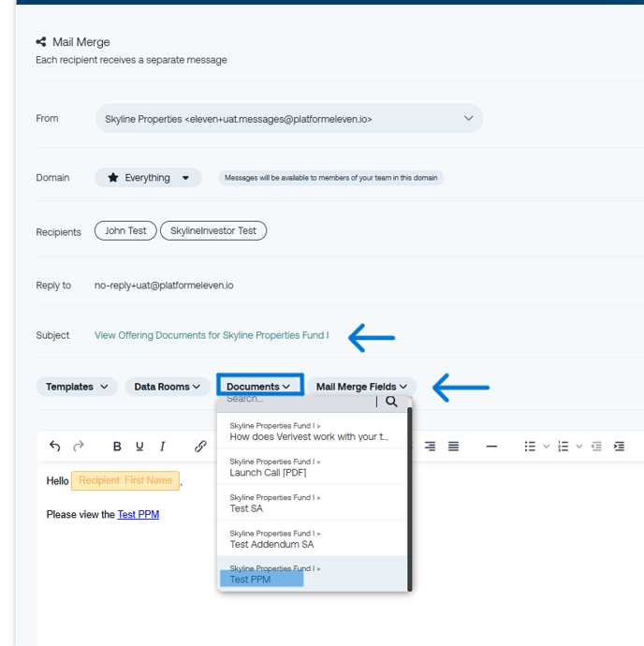This screenshot has width=644, height=646.
Task: Align text to the right
Action: 431,447
